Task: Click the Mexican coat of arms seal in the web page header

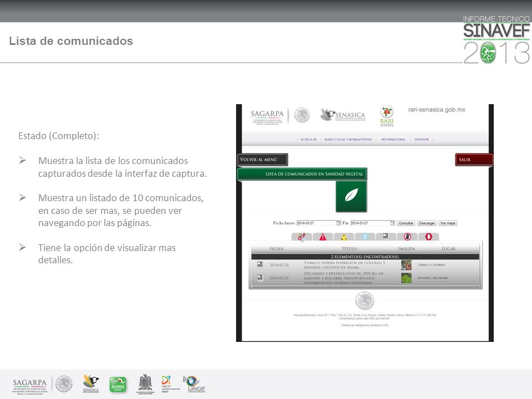Action: (301, 115)
